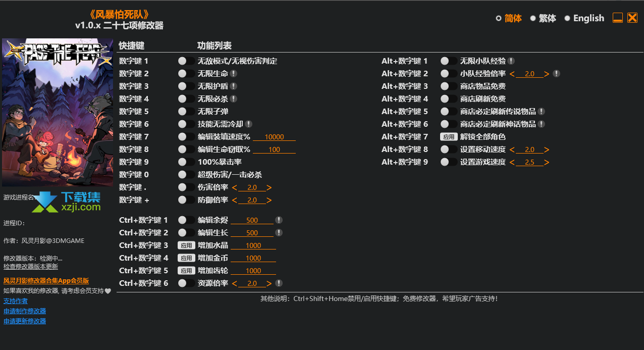
Task: Decrease 防御倍率 with left arrow
Action: 234,200
